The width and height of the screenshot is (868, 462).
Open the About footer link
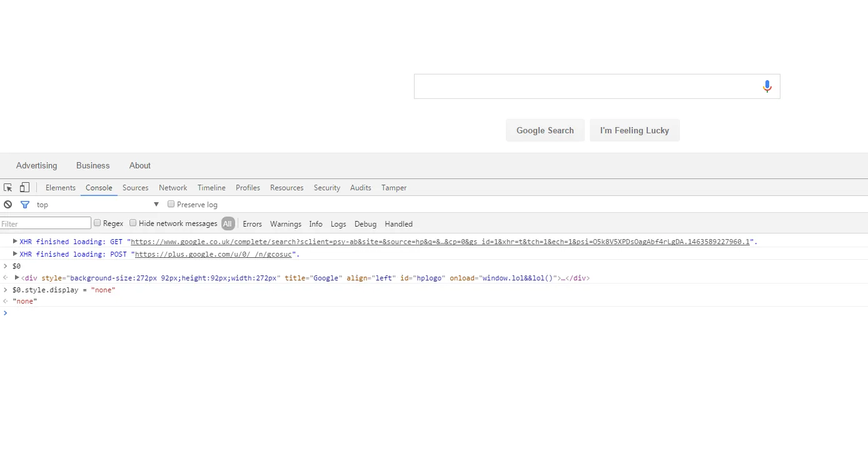(x=140, y=165)
